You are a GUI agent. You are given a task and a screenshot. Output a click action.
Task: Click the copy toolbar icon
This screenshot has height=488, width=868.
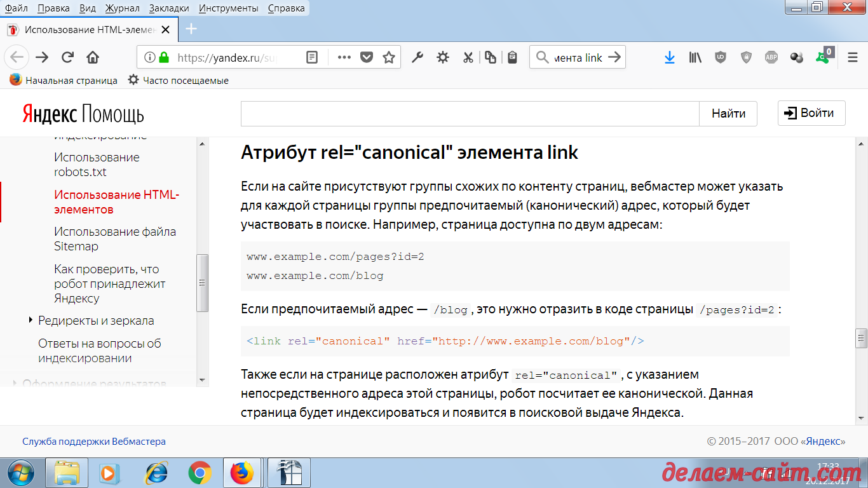pos(490,57)
